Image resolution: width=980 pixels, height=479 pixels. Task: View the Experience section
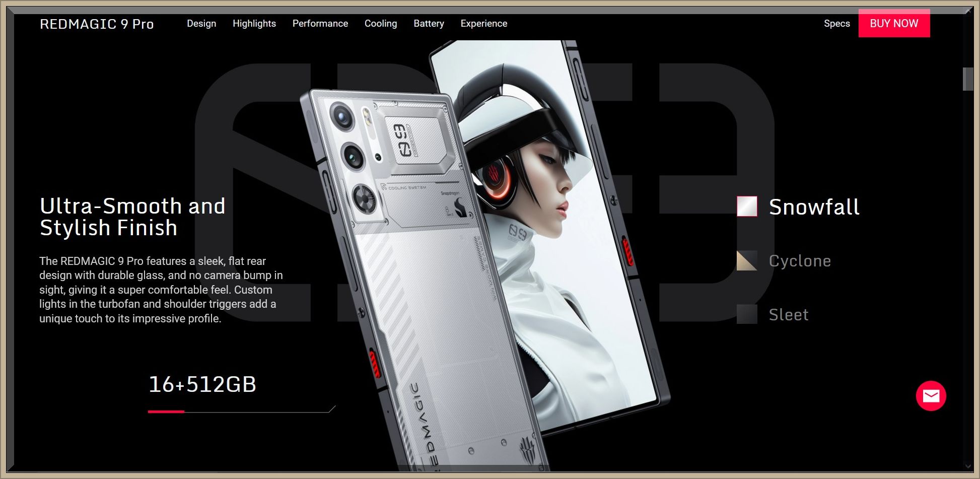point(484,24)
